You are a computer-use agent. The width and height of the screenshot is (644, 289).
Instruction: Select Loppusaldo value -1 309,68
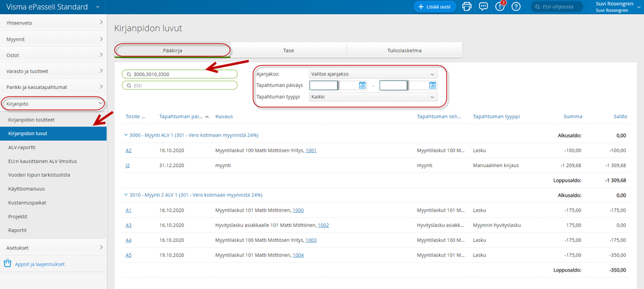614,180
